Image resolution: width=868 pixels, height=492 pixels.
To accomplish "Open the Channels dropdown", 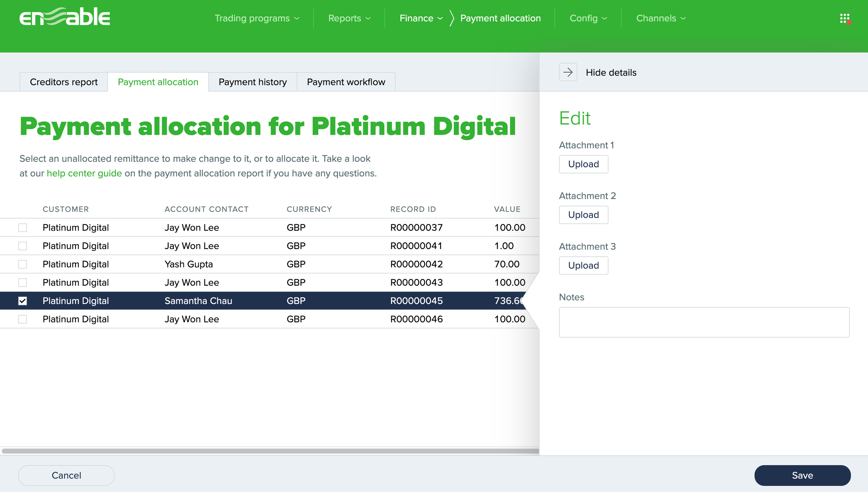I will point(661,18).
